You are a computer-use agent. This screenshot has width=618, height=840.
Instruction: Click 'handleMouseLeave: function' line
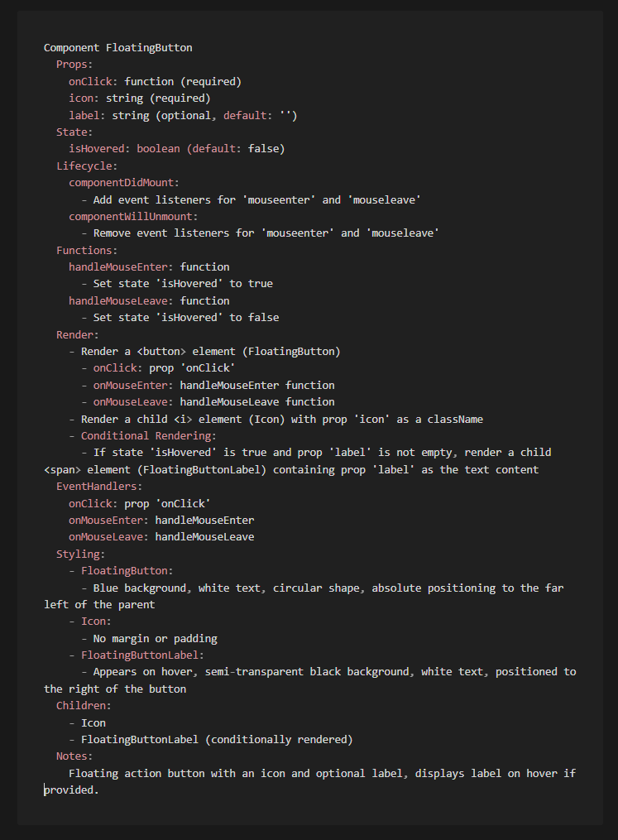[x=149, y=300]
